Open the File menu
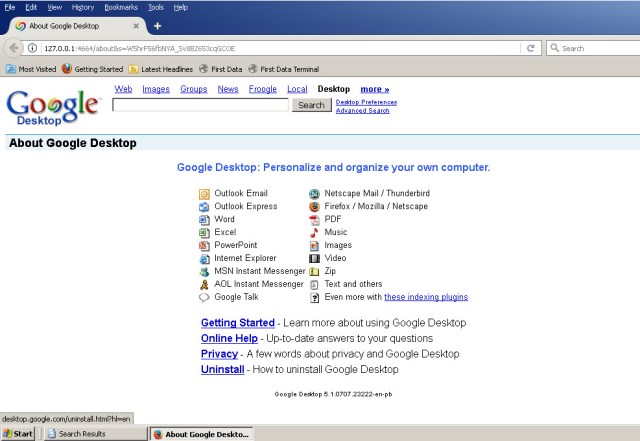 click(x=10, y=7)
